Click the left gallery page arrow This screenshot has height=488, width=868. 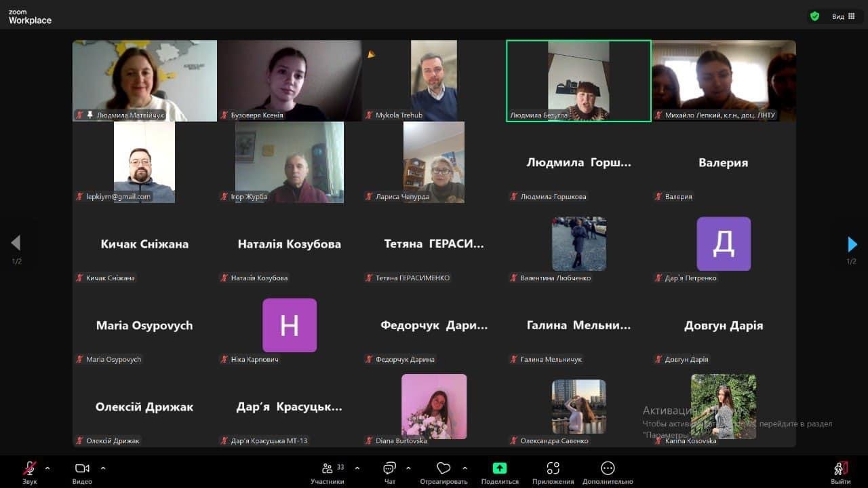pos(16,243)
